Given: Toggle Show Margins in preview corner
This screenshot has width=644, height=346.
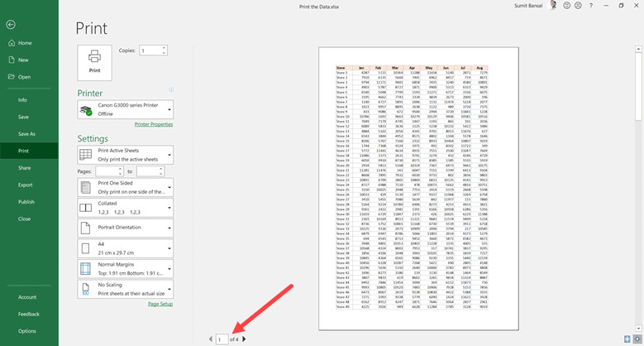Looking at the screenshot, I should coord(628,339).
